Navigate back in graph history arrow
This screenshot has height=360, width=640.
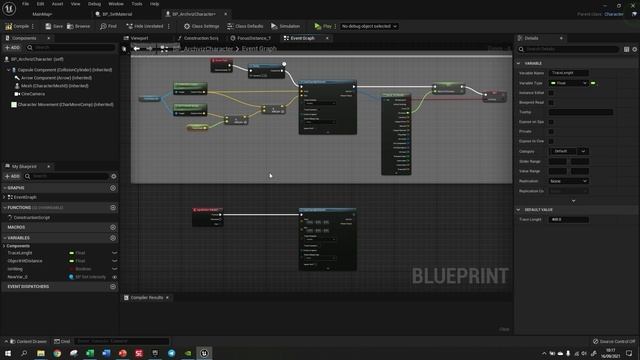coord(137,49)
